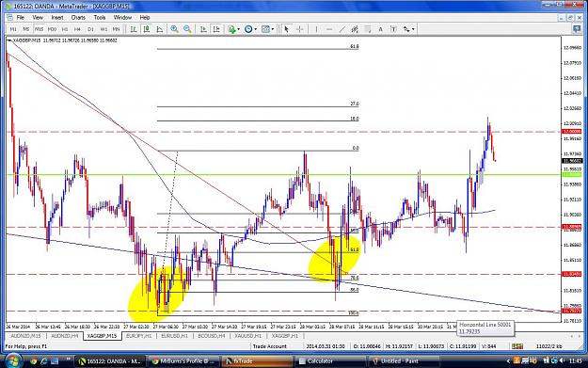Select the H4 timeframe button
The height and width of the screenshot is (368, 588).
pyautogui.click(x=77, y=29)
